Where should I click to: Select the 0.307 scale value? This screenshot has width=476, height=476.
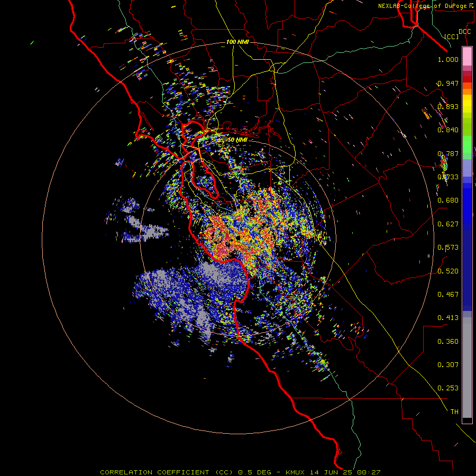(x=448, y=364)
